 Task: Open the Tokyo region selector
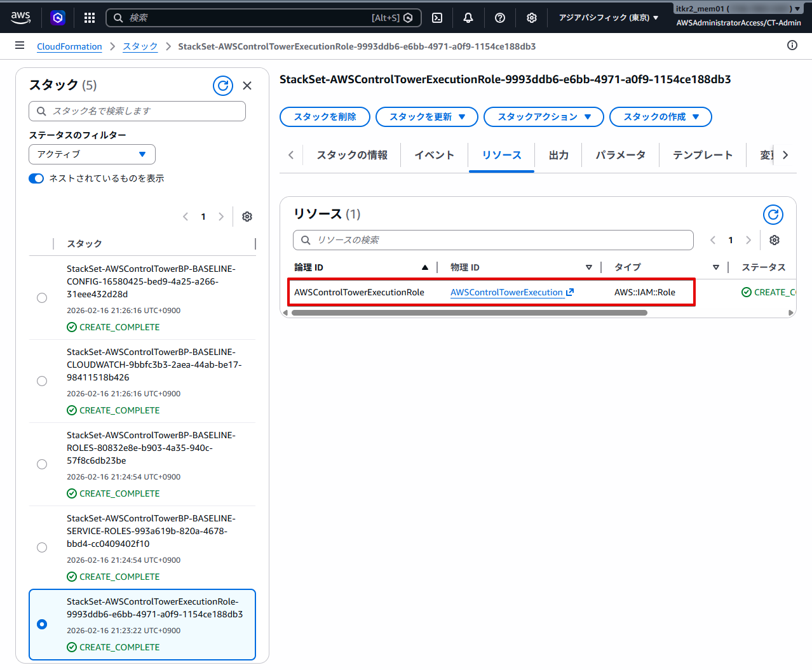coord(608,18)
